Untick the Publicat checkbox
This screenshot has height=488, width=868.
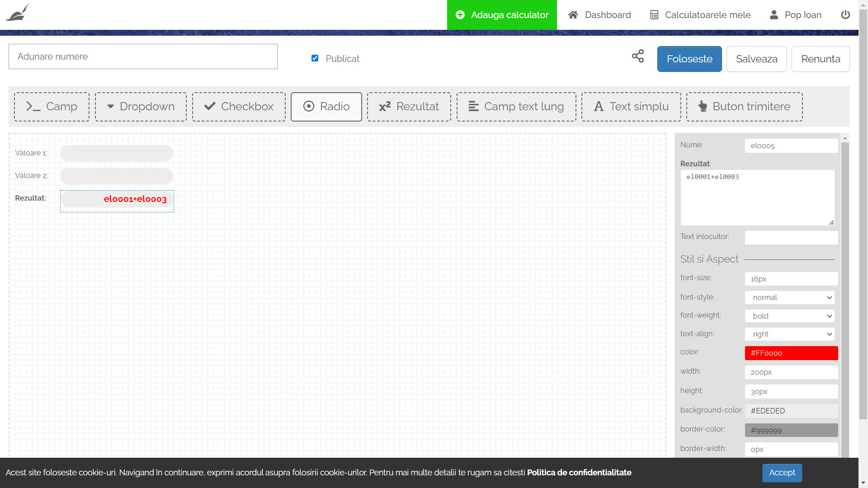315,58
